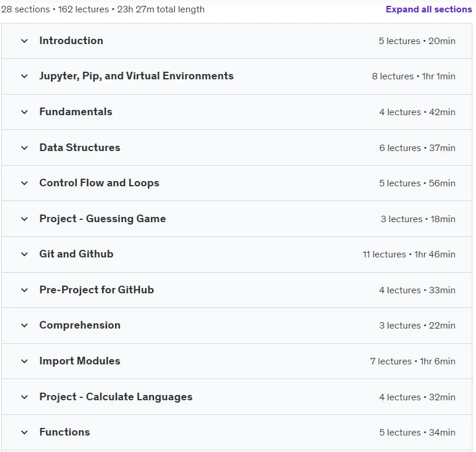The height and width of the screenshot is (452, 476).
Task: Expand the Data Structures chevron
Action: click(x=24, y=148)
